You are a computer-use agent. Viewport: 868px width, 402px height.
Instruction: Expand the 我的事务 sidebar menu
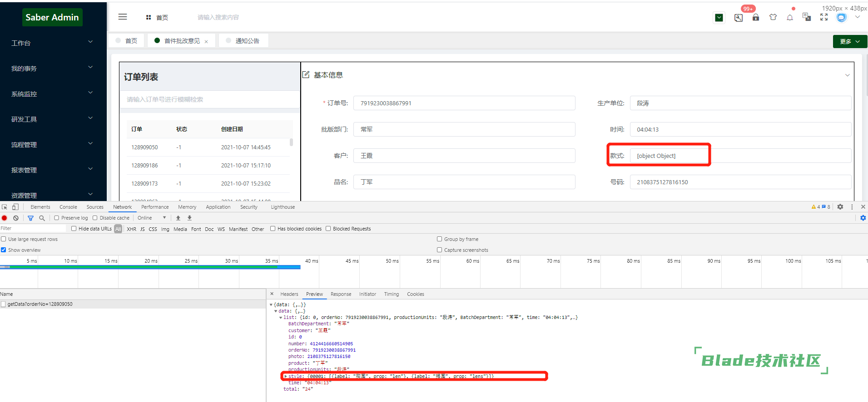pos(53,68)
